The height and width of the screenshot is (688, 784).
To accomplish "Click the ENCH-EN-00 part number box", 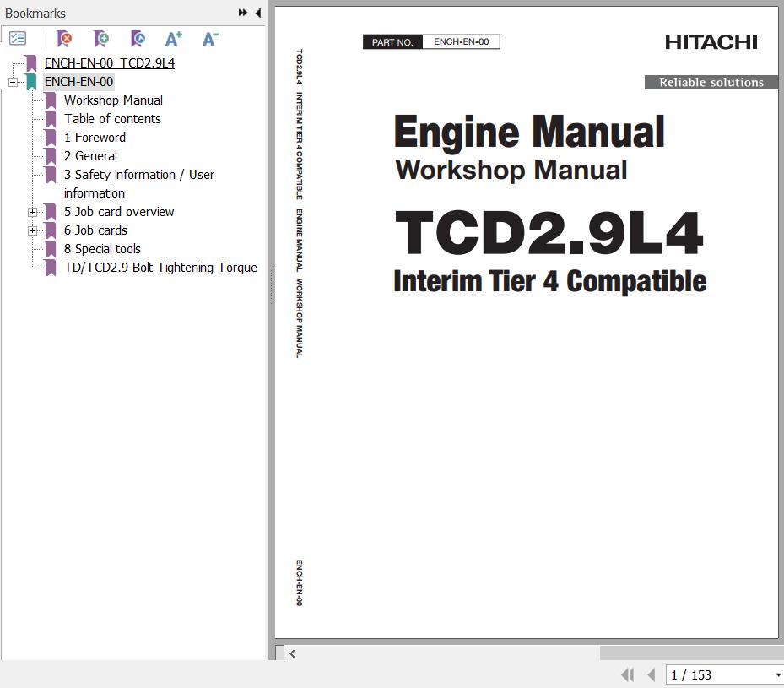I will tap(461, 42).
